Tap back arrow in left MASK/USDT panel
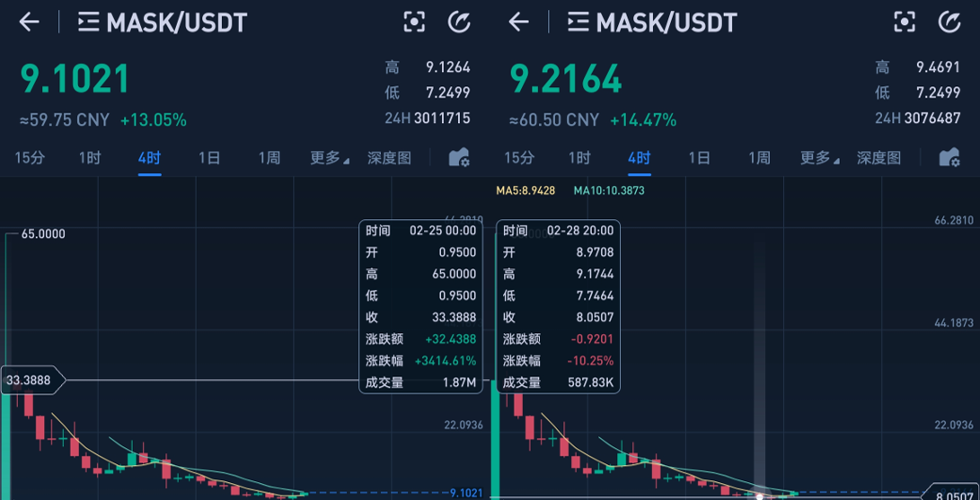This screenshot has width=980, height=500. 29,22
